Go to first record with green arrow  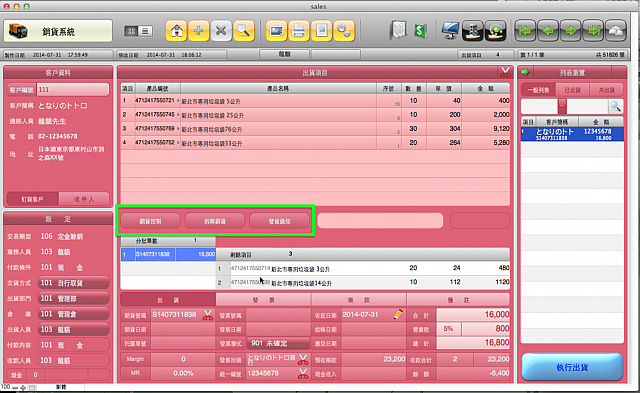click(525, 31)
